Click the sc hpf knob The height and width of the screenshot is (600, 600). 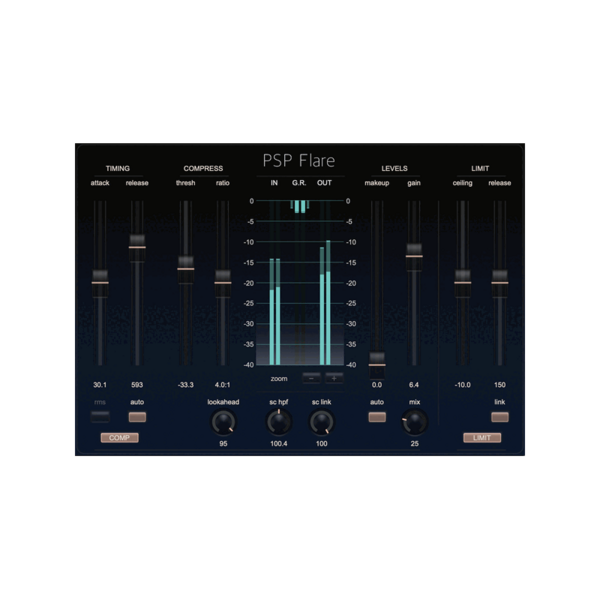pos(279,422)
